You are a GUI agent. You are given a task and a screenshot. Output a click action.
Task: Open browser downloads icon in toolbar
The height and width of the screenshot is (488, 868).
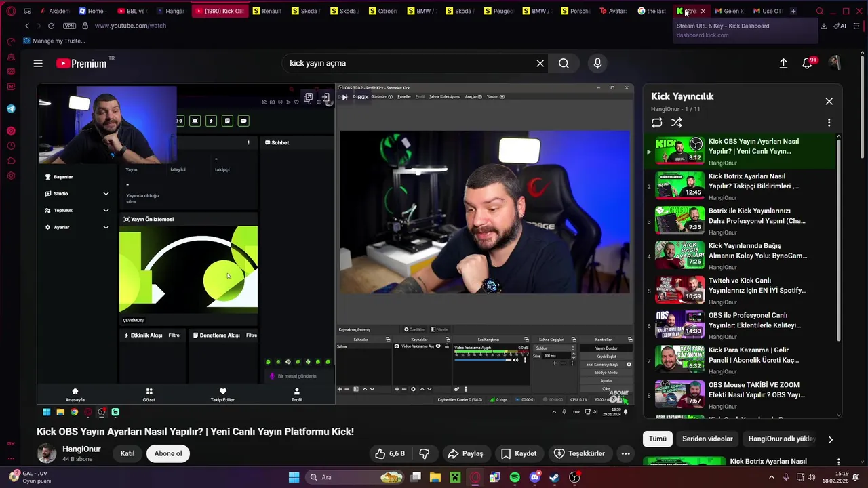click(x=823, y=26)
